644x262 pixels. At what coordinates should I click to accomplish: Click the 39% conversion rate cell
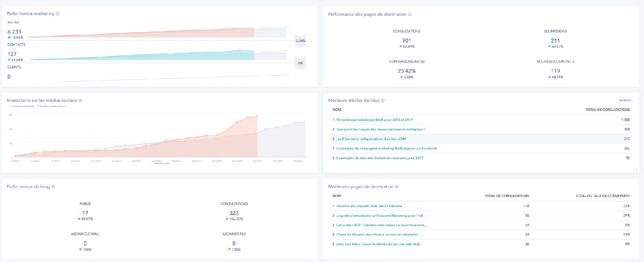click(627, 215)
